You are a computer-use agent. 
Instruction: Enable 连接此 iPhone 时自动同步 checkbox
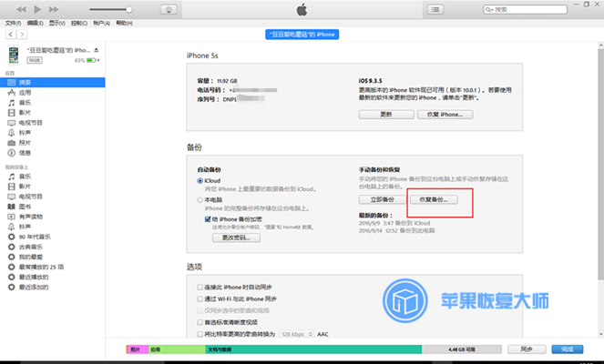(x=200, y=287)
